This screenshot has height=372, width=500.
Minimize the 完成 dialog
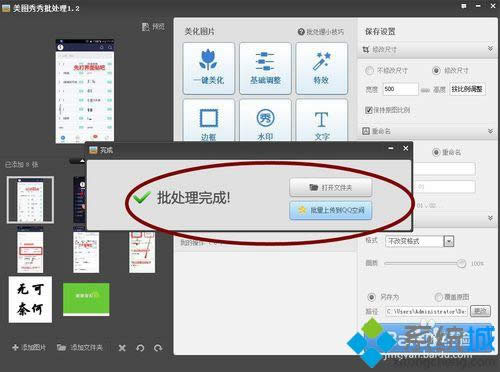point(391,148)
